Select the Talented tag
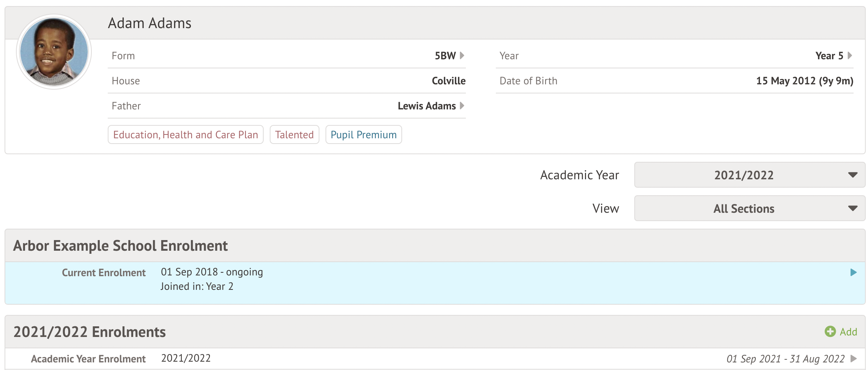 click(x=294, y=135)
